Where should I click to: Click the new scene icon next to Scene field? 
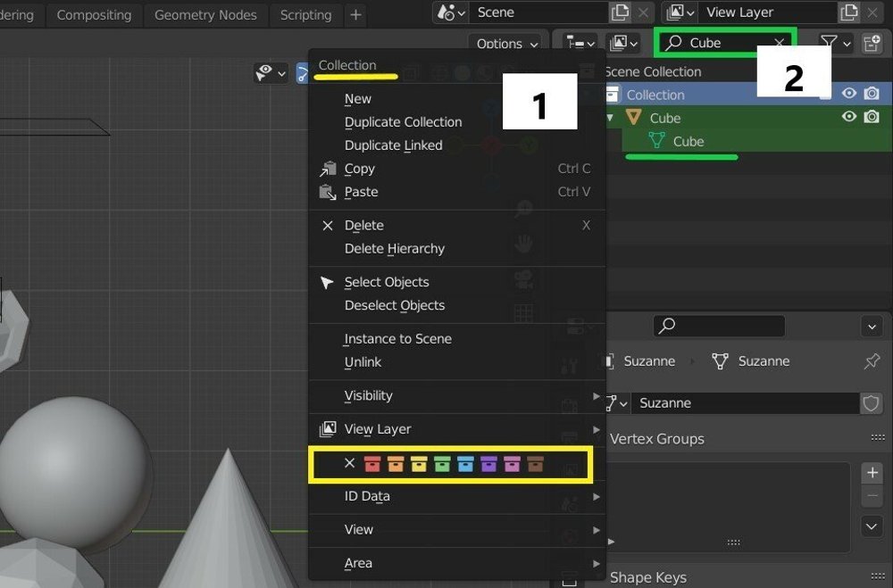coord(620,12)
